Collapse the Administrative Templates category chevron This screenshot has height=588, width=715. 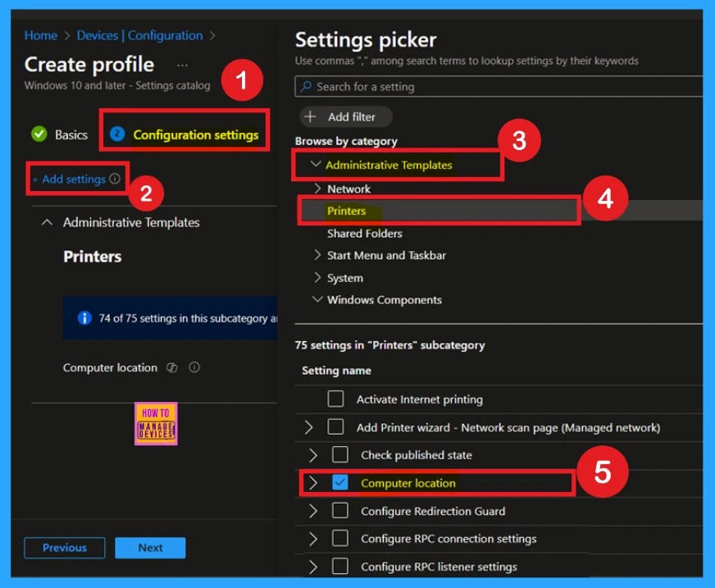[x=316, y=164]
